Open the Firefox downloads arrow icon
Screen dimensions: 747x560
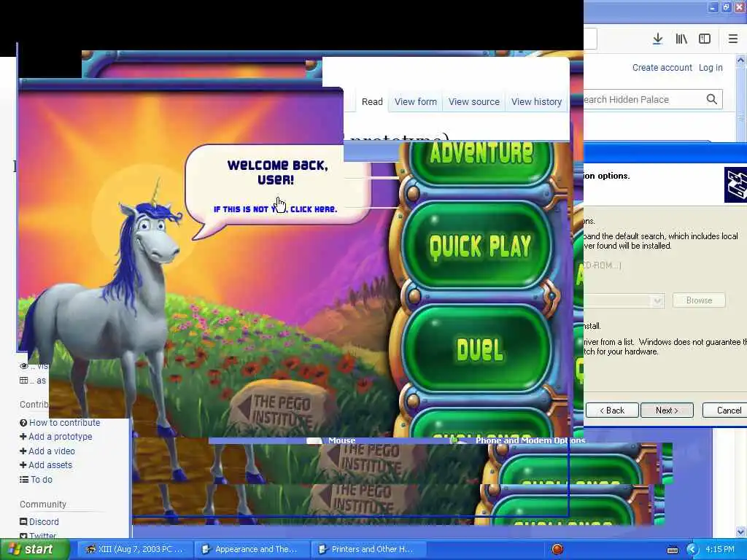pos(657,39)
